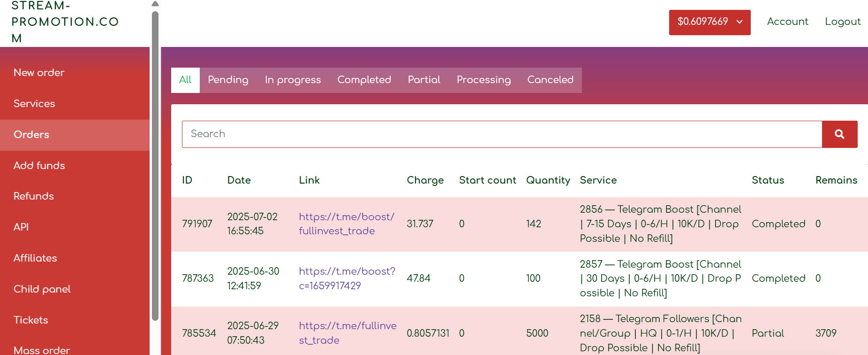The width and height of the screenshot is (868, 355).
Task: Click the quantity value 142
Action: [x=534, y=224]
